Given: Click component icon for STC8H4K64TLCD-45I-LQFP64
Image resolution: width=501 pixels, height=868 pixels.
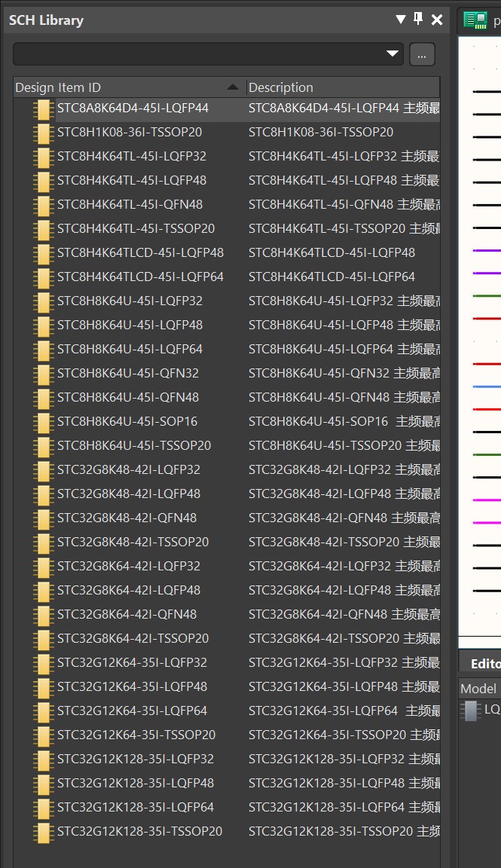Looking at the screenshot, I should coord(43,277).
